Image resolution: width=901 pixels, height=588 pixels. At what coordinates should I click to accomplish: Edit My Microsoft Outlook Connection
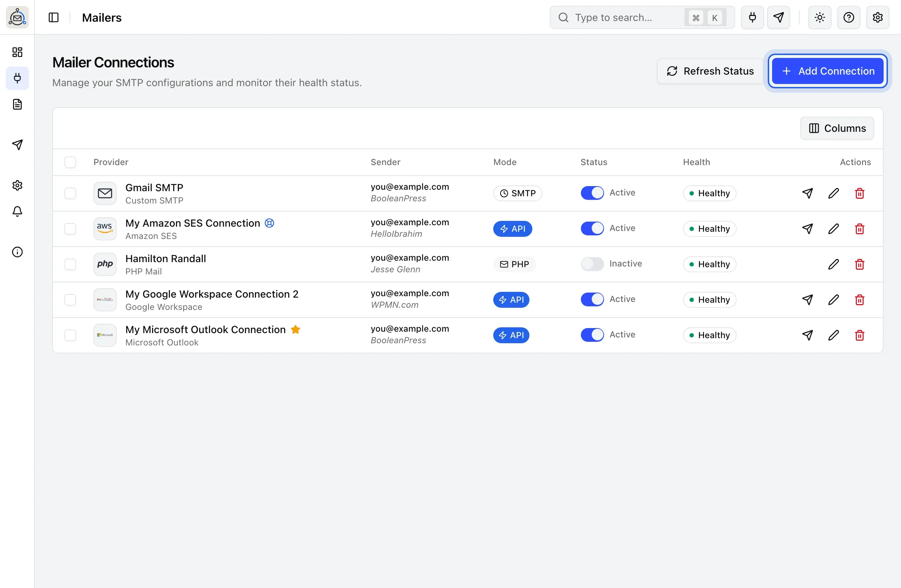(x=834, y=336)
